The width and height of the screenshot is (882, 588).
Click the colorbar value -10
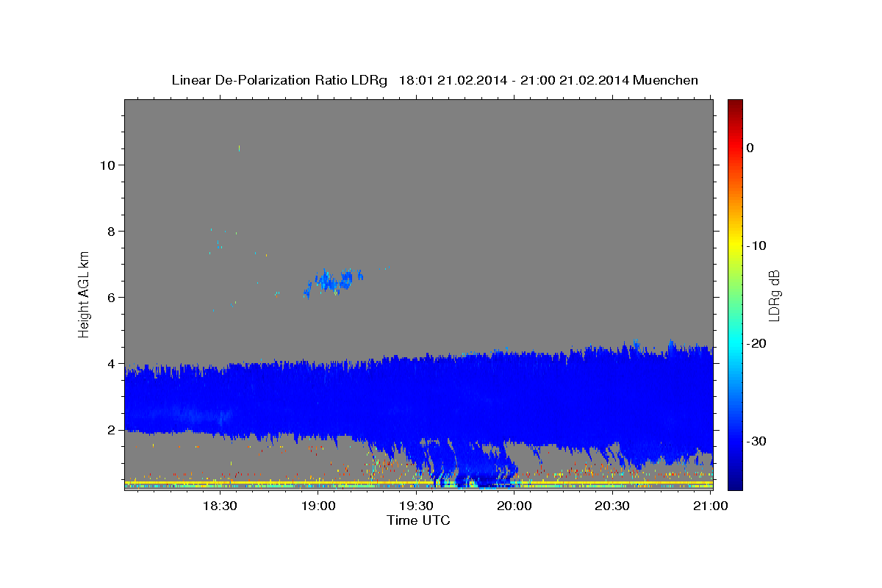pos(756,245)
